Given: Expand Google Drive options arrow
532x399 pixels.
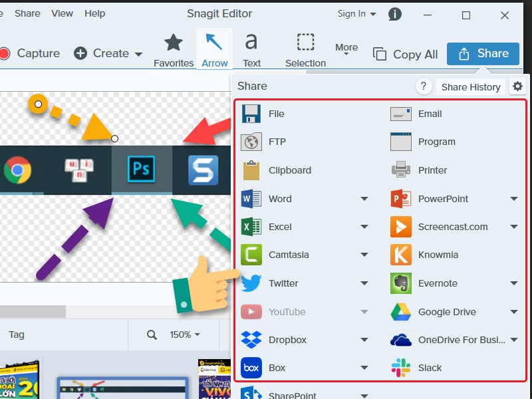Looking at the screenshot, I should pyautogui.click(x=514, y=311).
